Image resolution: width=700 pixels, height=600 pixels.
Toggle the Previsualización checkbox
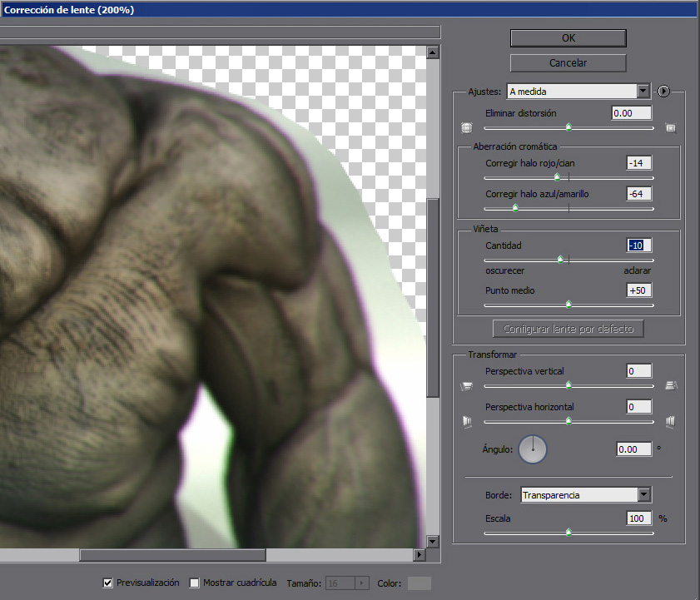107,583
